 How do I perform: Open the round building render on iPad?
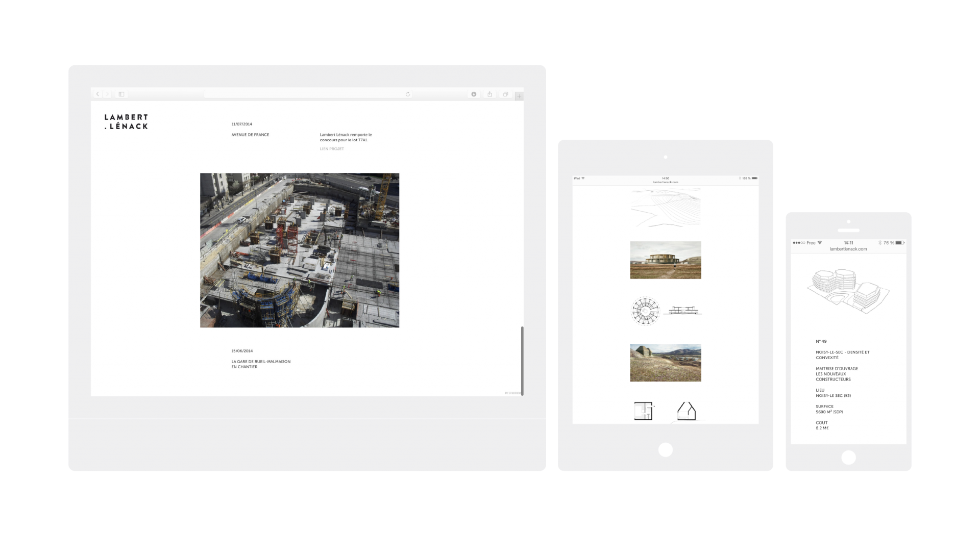click(x=666, y=260)
